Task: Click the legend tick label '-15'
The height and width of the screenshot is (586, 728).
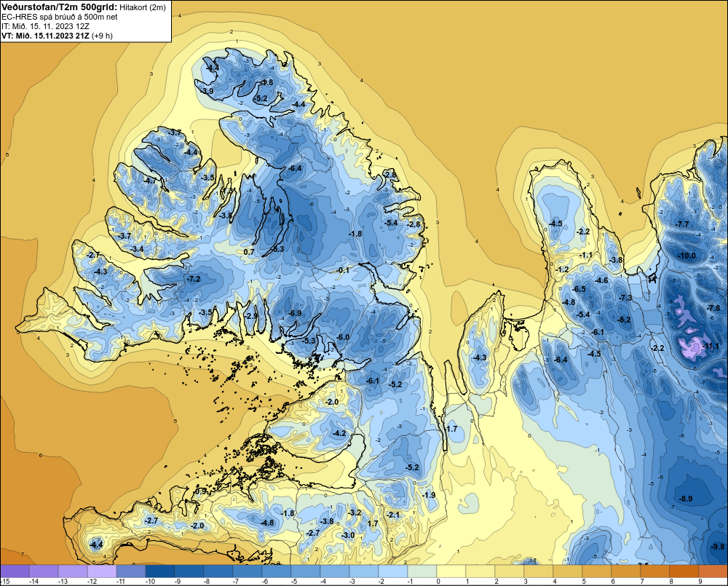Action: click(x=5, y=582)
